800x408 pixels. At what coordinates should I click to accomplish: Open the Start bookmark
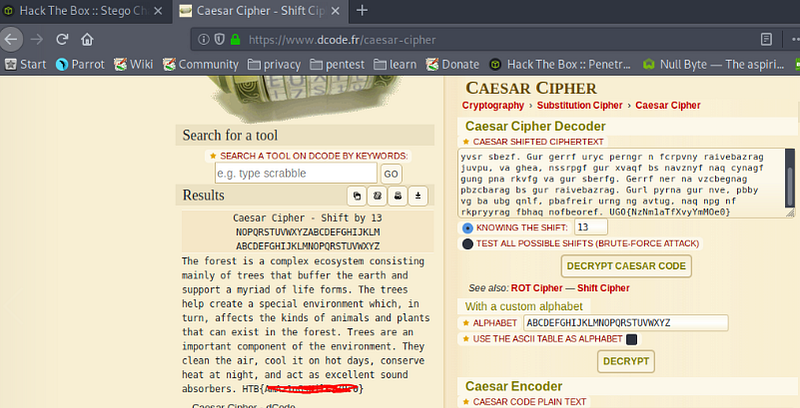pos(25,64)
